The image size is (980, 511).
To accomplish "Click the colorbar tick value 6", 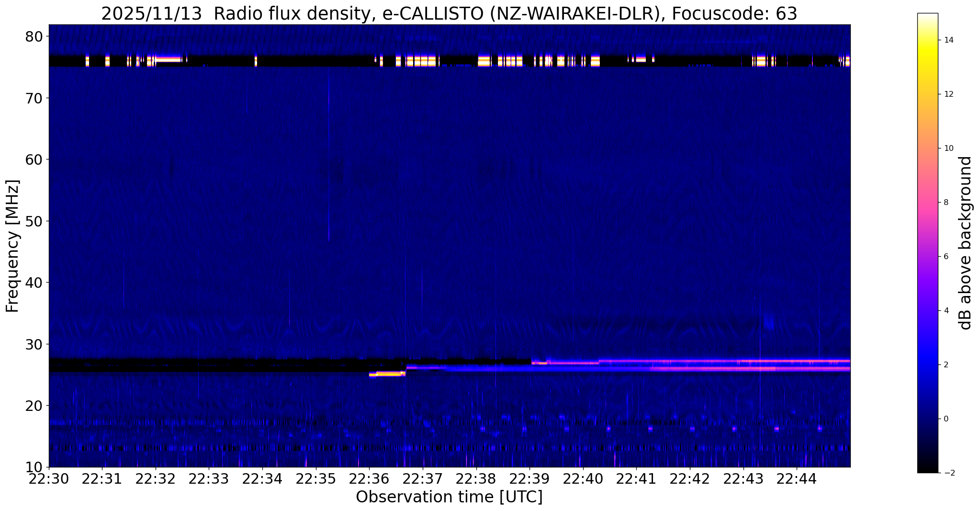I will (x=946, y=257).
